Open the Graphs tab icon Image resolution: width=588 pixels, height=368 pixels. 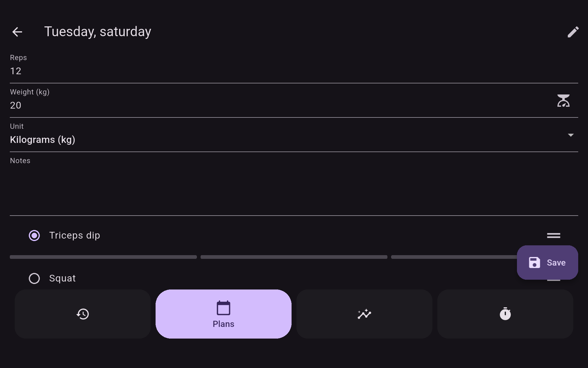coord(364,314)
